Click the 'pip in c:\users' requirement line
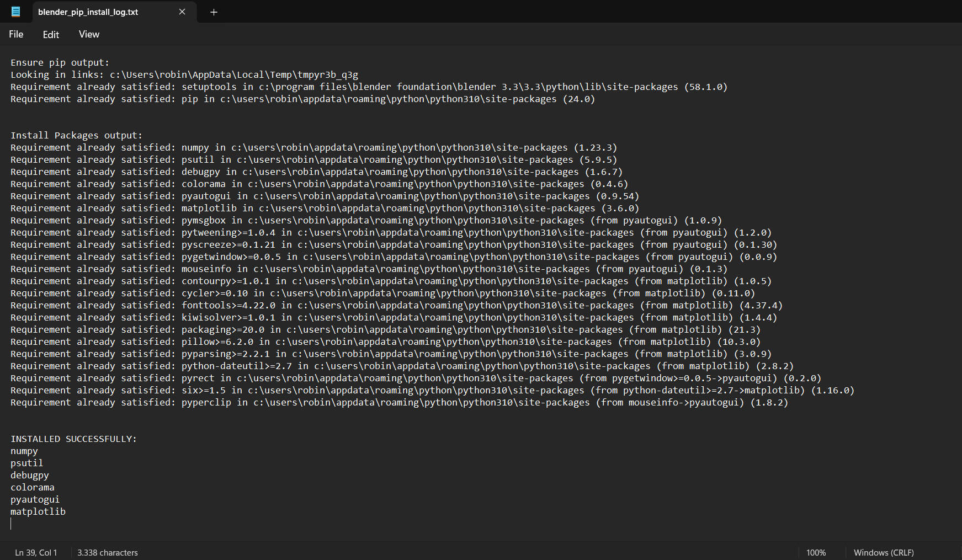Viewport: 962px width, 560px height. click(x=302, y=99)
